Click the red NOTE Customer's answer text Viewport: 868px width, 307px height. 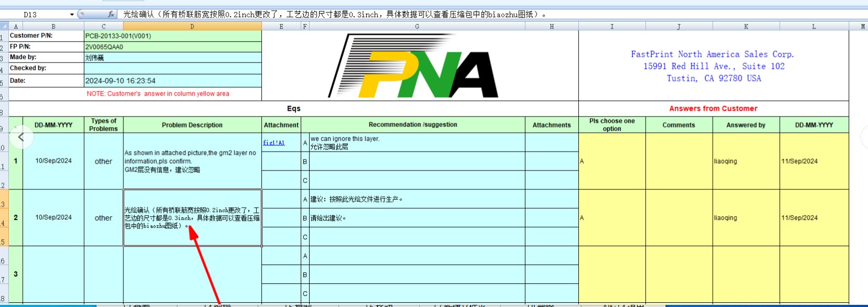coord(158,94)
